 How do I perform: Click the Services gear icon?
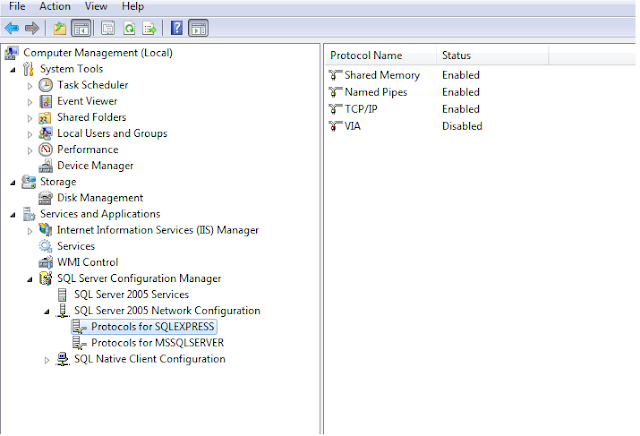coord(45,246)
